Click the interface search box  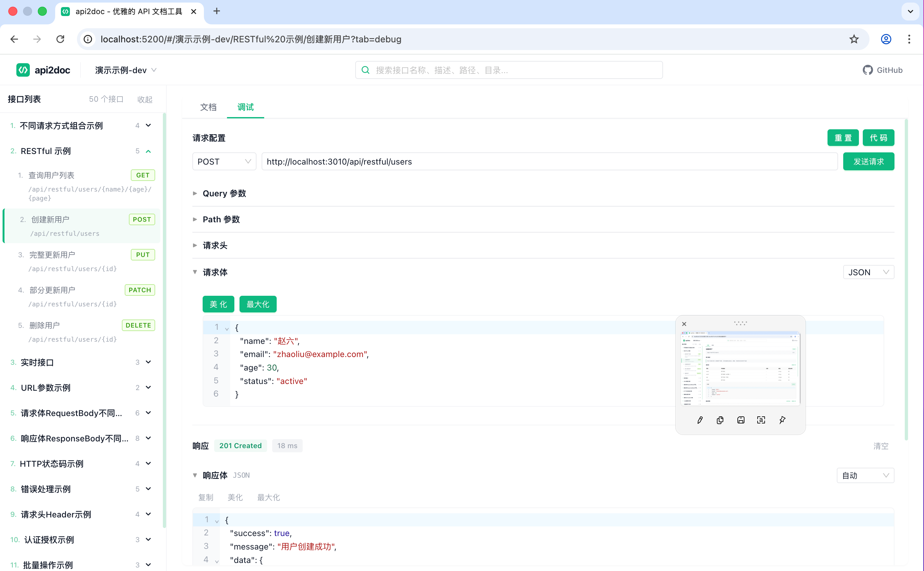(x=509, y=70)
